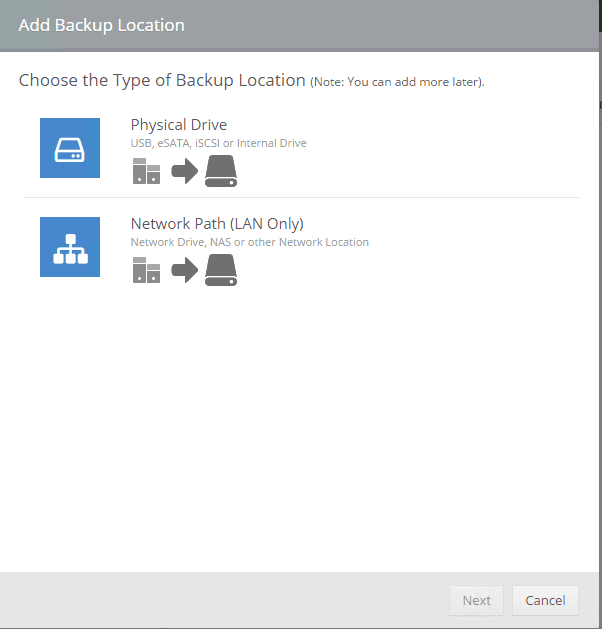Cancel adding the backup location
The width and height of the screenshot is (602, 629).
pos(545,600)
